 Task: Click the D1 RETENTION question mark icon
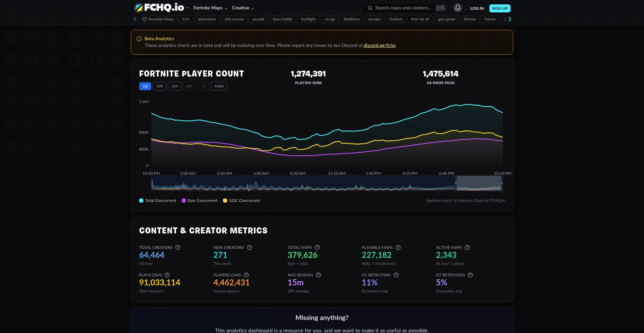click(396, 275)
